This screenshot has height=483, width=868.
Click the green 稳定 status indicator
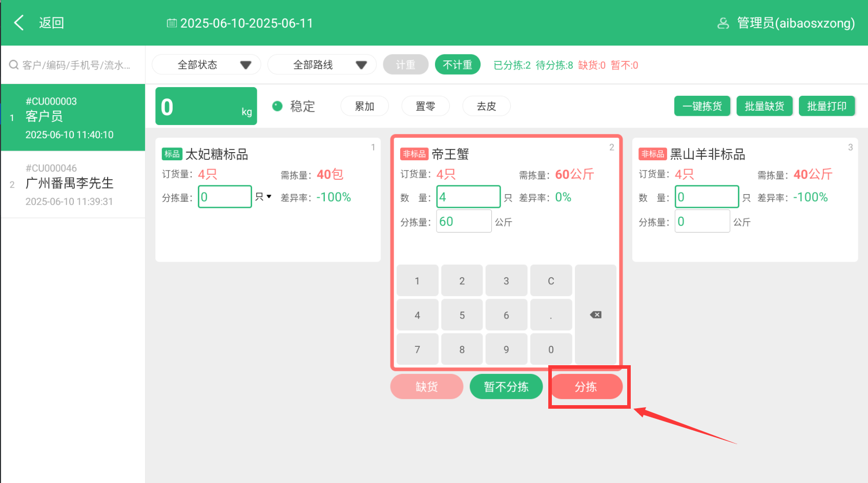(x=277, y=106)
